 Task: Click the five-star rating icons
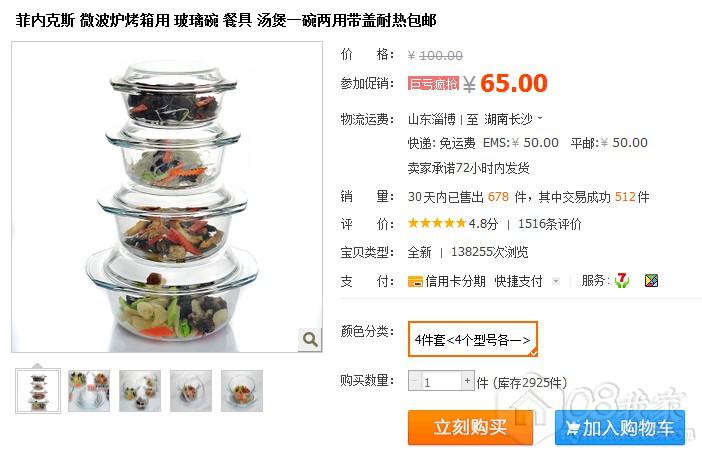pyautogui.click(x=437, y=223)
